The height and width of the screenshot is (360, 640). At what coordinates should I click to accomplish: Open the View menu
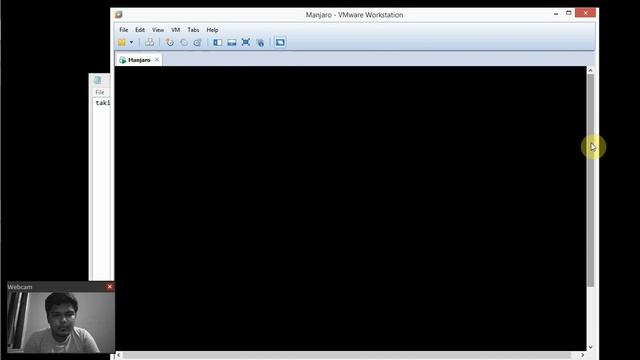(158, 30)
